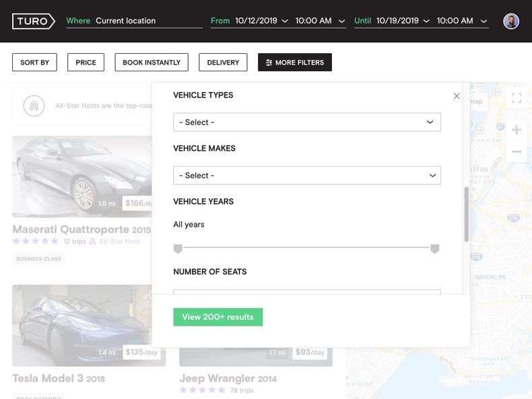Open the Price filter
532x399 pixels.
pos(86,63)
